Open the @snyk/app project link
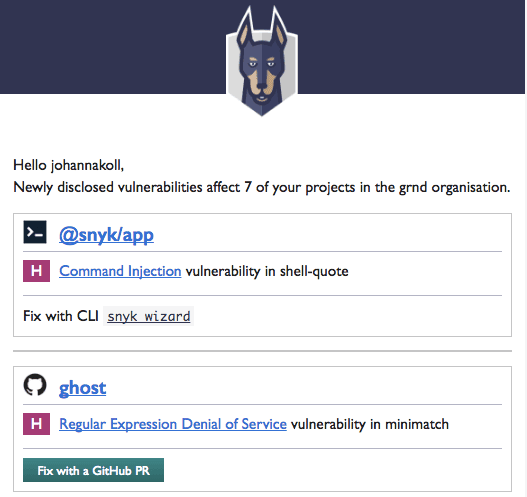The width and height of the screenshot is (527, 497). pos(106,235)
